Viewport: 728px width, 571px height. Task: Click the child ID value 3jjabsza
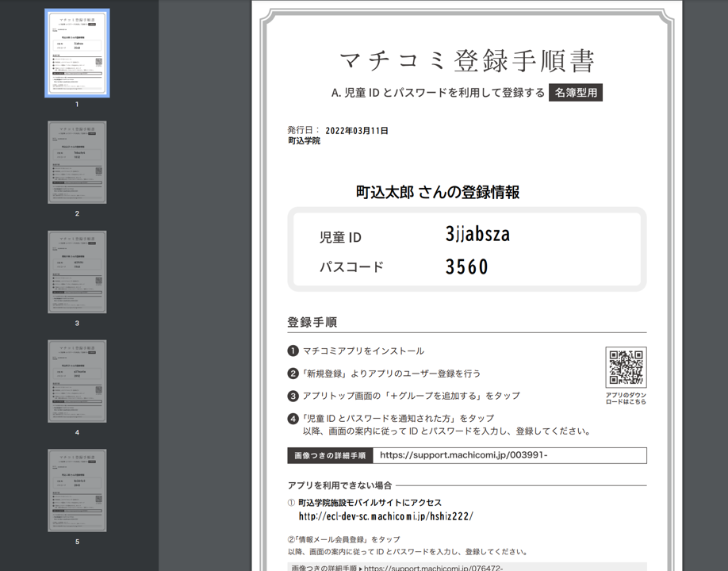477,234
